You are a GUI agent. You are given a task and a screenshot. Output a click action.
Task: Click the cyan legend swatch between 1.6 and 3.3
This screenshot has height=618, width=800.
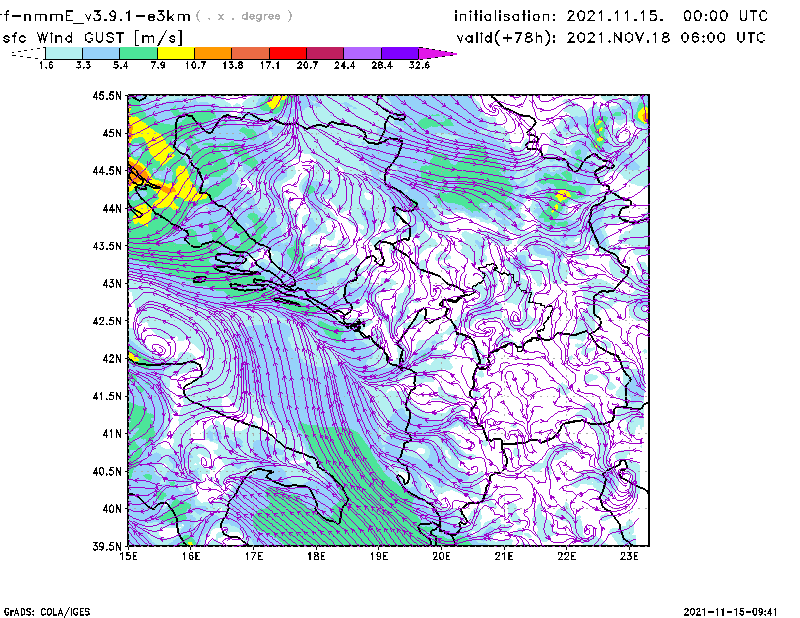[64, 53]
